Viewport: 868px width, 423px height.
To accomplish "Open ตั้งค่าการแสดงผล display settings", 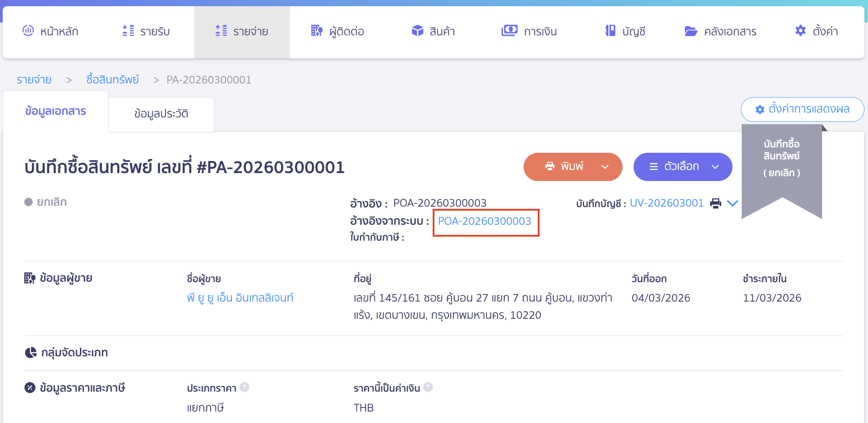I will [x=802, y=109].
